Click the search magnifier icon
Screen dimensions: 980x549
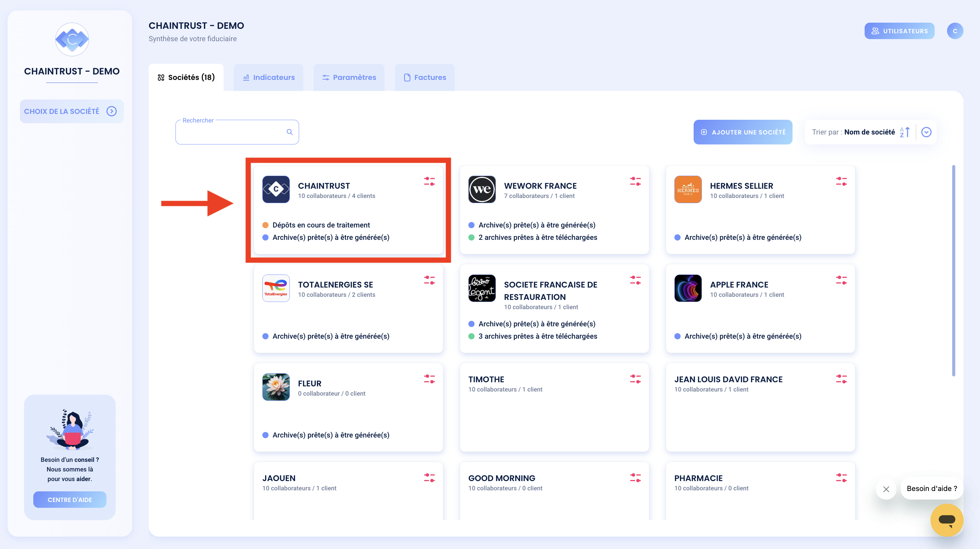click(x=289, y=132)
